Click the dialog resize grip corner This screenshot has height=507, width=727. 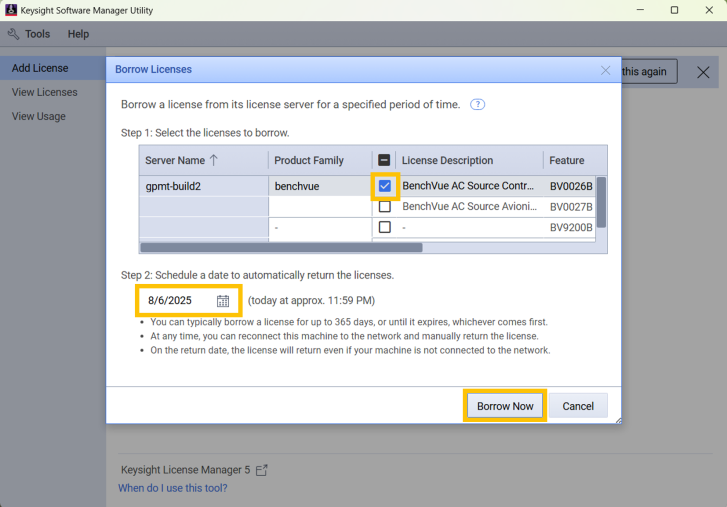(618, 420)
